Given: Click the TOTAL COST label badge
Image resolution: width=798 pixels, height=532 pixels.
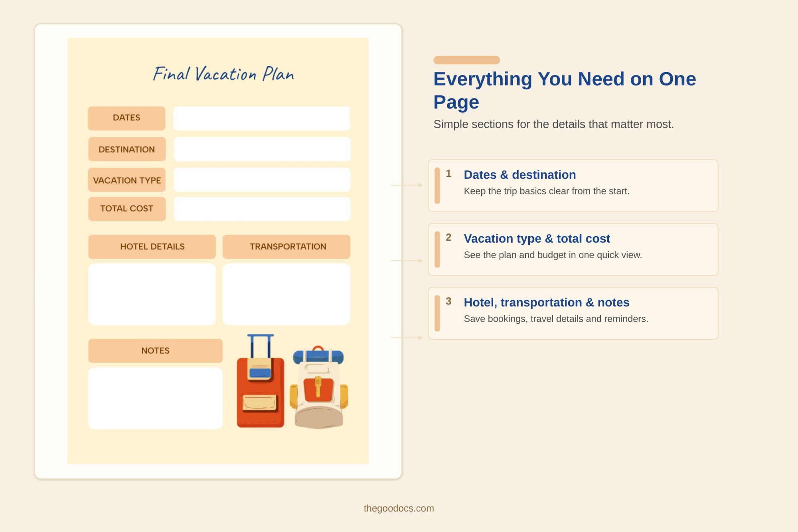Looking at the screenshot, I should point(126,208).
